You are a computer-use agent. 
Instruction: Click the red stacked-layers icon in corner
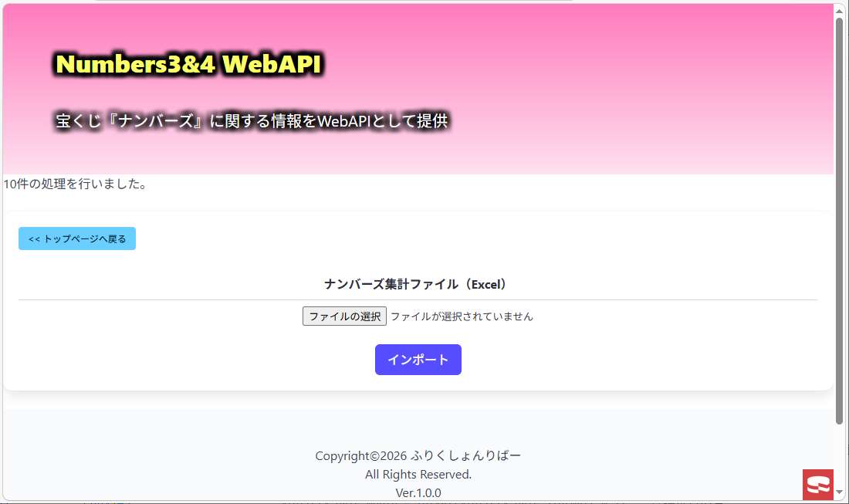[817, 485]
